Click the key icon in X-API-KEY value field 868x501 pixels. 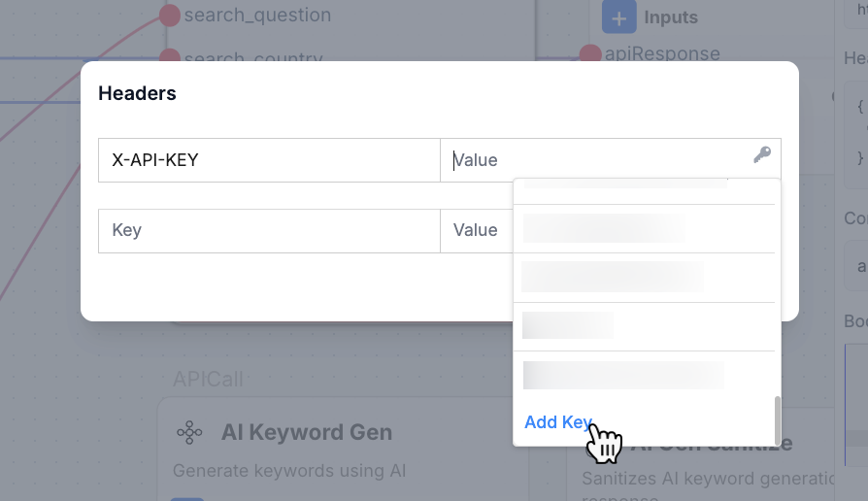(x=762, y=154)
